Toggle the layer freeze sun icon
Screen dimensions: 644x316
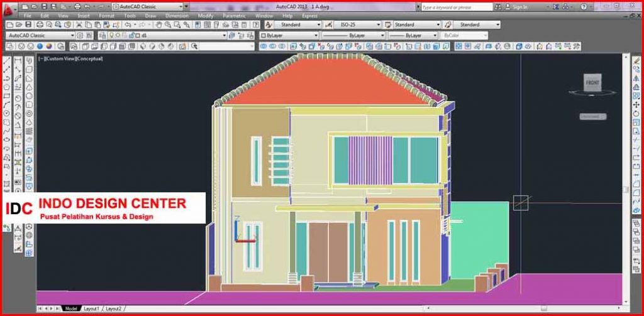(x=118, y=36)
